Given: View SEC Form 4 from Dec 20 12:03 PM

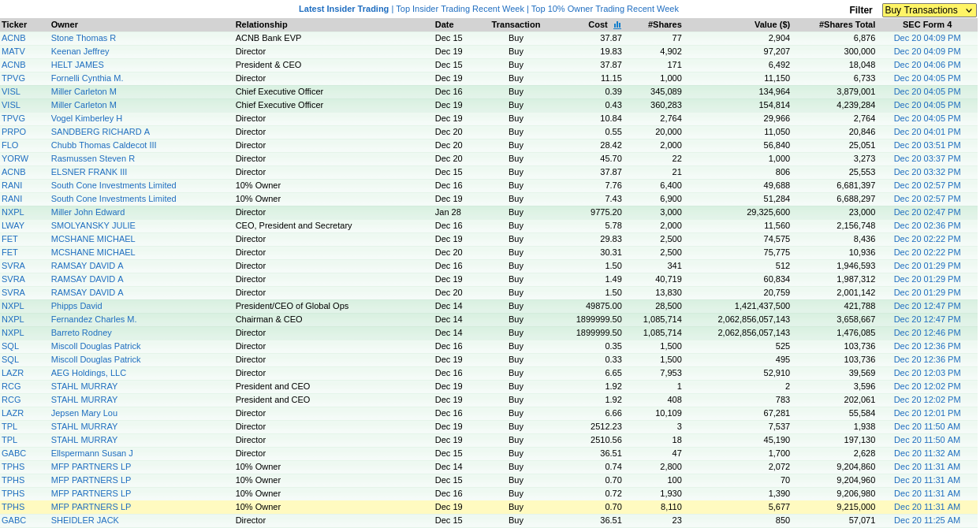Looking at the screenshot, I should [x=927, y=373].
